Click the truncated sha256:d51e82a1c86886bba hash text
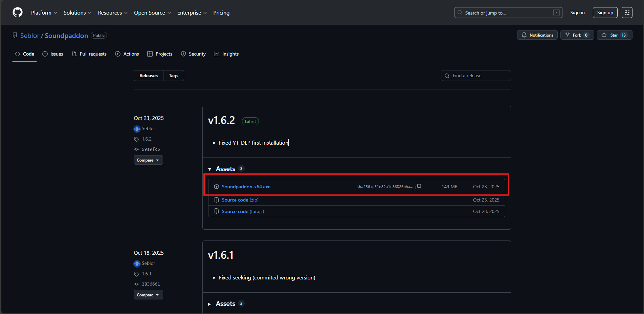The image size is (644, 314). tap(384, 187)
